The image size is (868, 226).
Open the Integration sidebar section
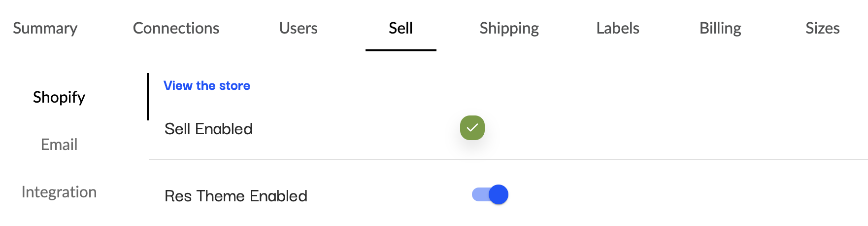coord(59,192)
